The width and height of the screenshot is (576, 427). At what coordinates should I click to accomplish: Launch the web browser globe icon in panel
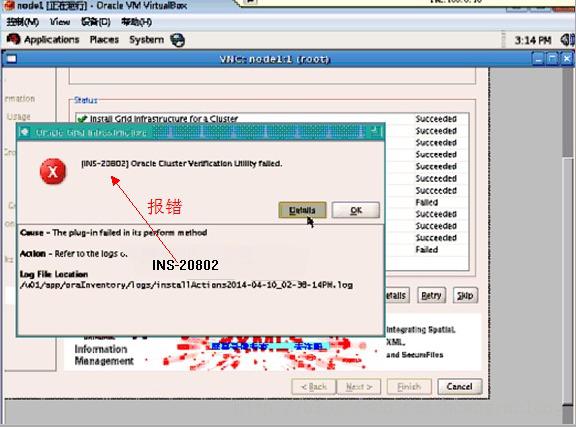click(177, 40)
